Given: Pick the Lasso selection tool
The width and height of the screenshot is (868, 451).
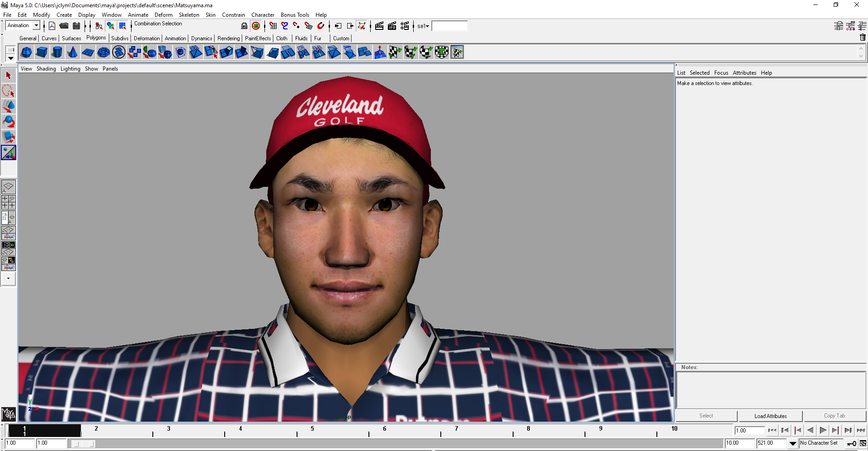Looking at the screenshot, I should point(9,91).
